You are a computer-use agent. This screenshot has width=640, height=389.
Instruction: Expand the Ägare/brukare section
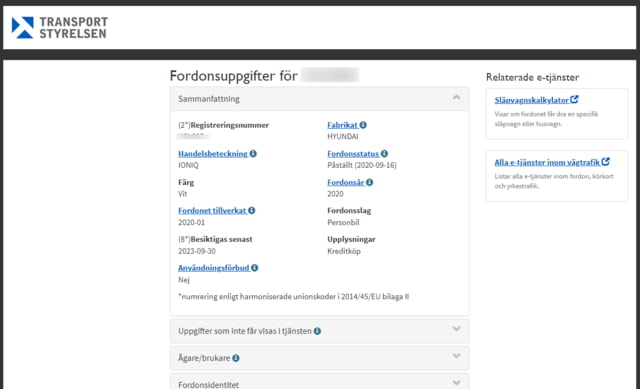point(320,358)
